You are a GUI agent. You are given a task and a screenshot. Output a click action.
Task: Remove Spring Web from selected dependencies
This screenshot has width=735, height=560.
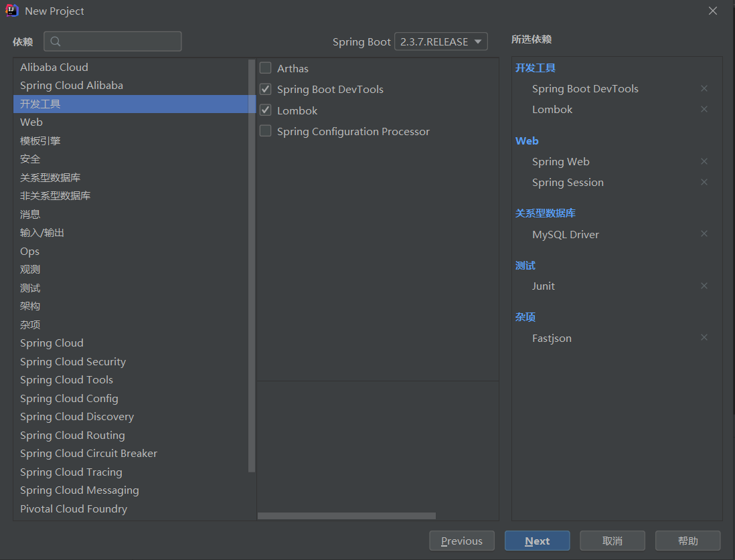click(704, 161)
